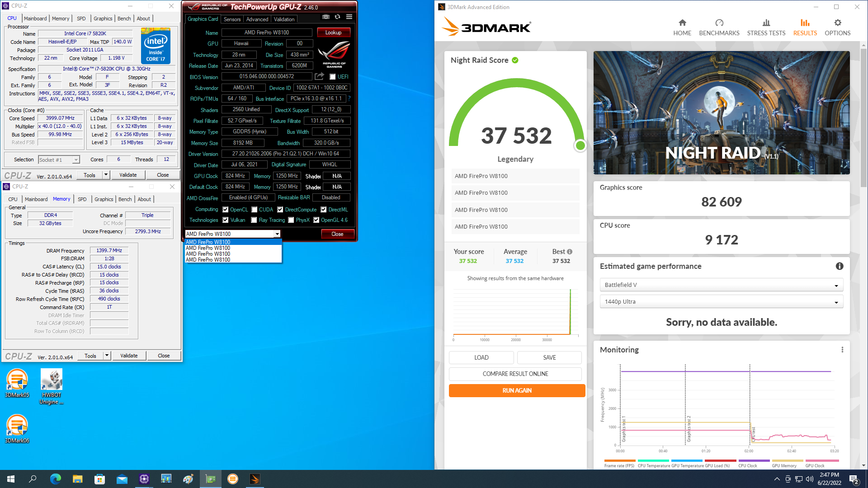Screen dimensions: 868x488
Task: Click the system tray clock
Action: coord(829,479)
